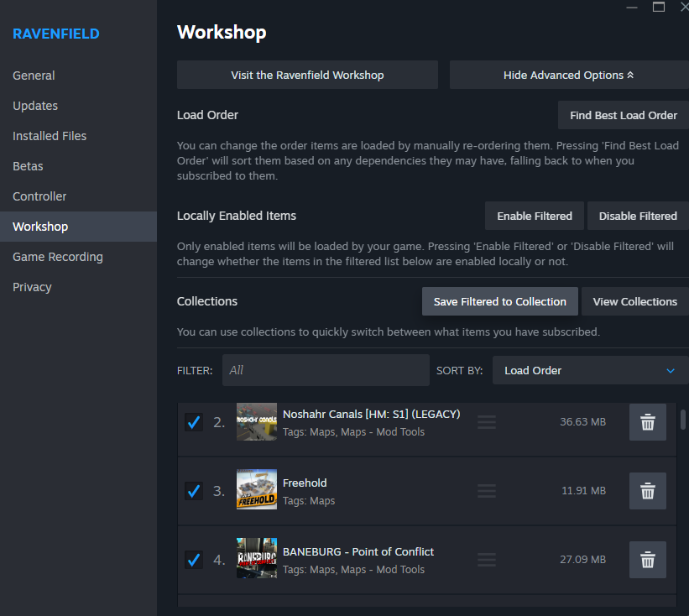The image size is (689, 616).
Task: Delete Noshahr Canals with its trash icon
Action: point(647,422)
